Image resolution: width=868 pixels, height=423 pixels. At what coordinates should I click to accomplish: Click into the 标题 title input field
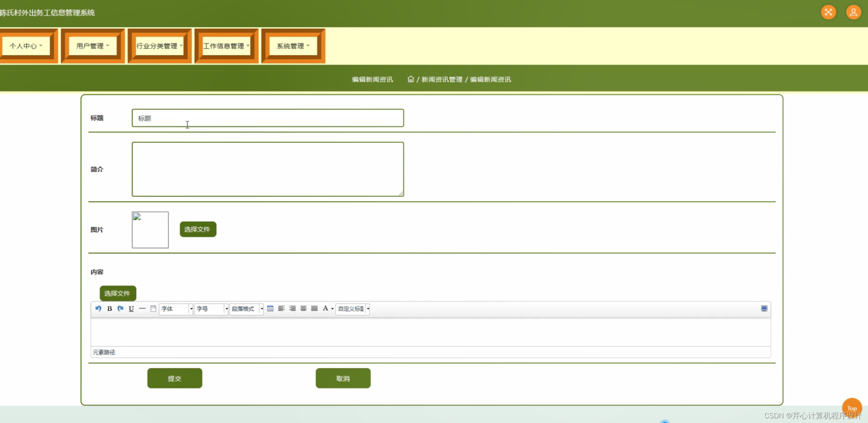pos(267,118)
